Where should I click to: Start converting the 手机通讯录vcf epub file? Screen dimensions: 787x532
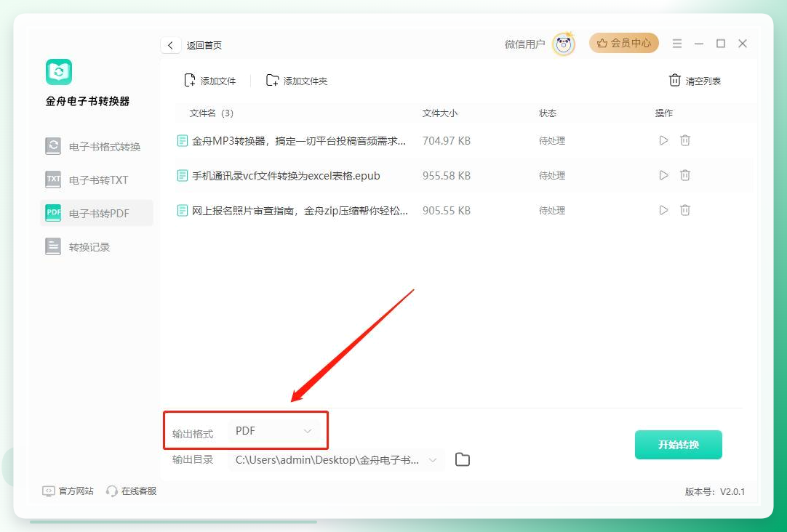pos(663,175)
